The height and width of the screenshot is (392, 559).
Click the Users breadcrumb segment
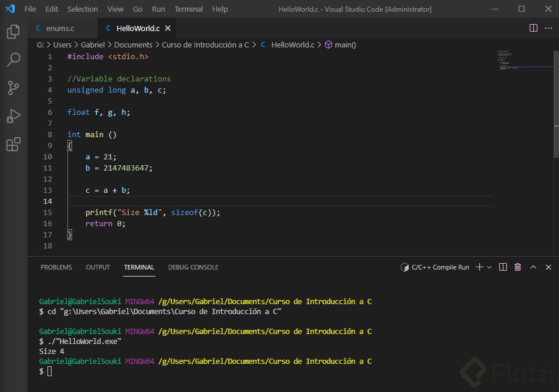[x=62, y=45]
